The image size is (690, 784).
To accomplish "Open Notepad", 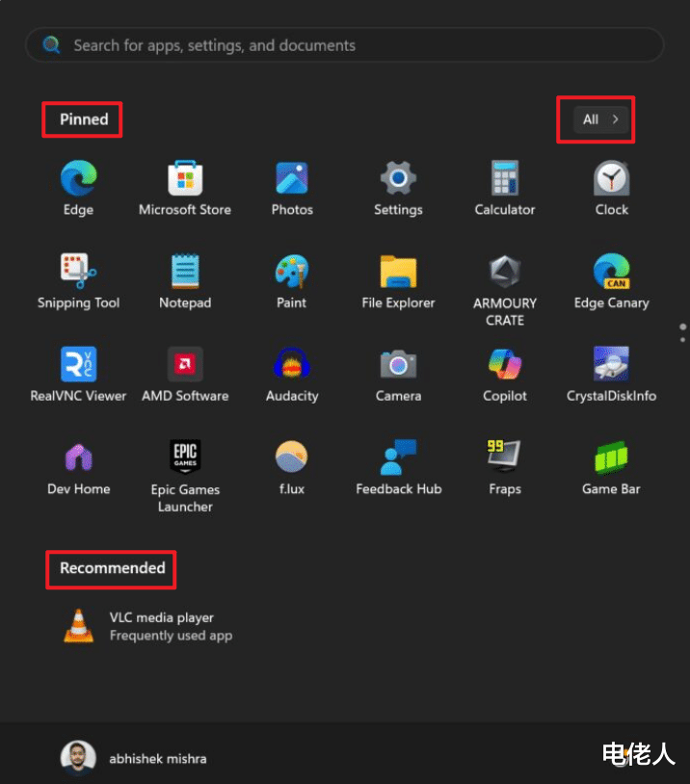I will 185,281.
